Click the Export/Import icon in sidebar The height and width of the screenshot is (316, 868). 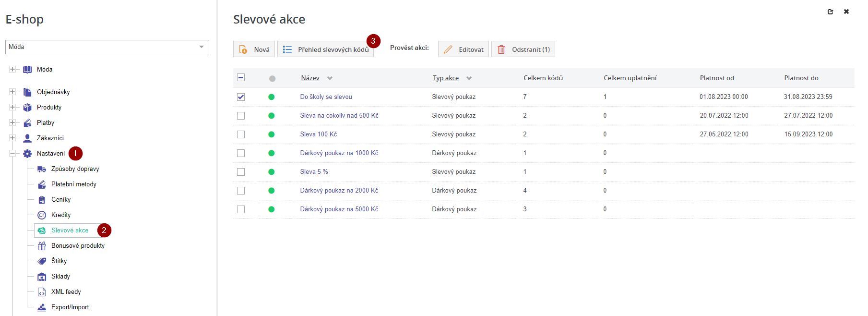click(x=42, y=307)
